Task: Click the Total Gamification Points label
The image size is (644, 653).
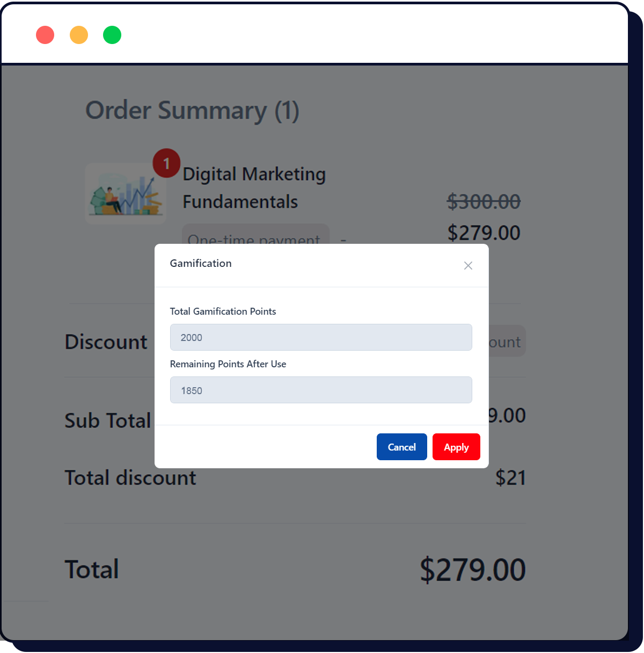Action: (223, 311)
